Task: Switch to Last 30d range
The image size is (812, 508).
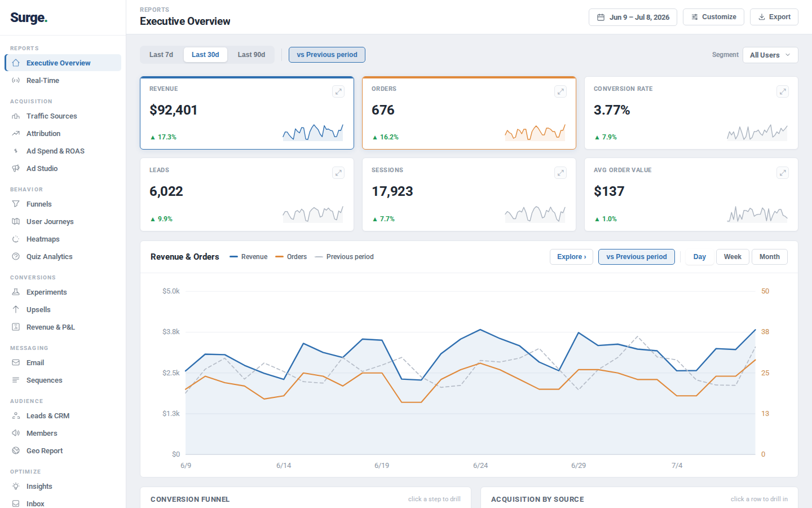Action: click(205, 55)
